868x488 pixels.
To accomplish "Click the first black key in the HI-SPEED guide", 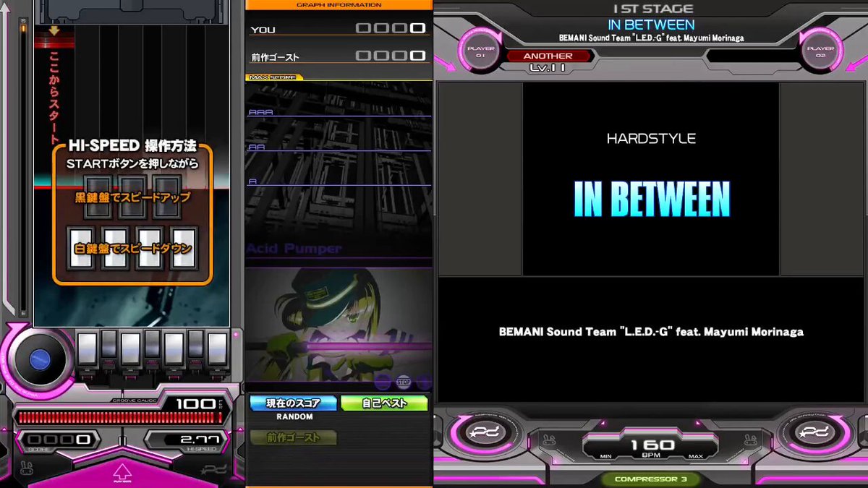I will (x=98, y=197).
